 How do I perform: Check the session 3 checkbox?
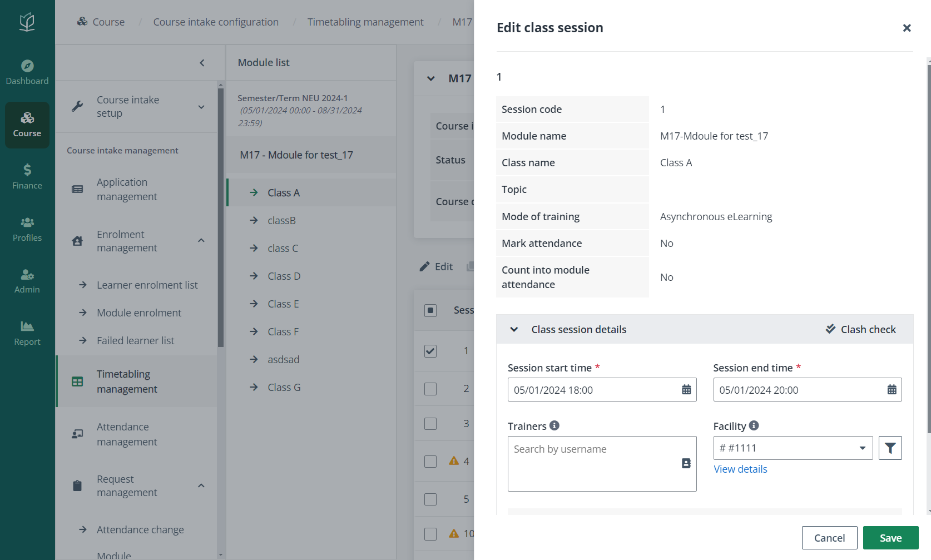(430, 424)
